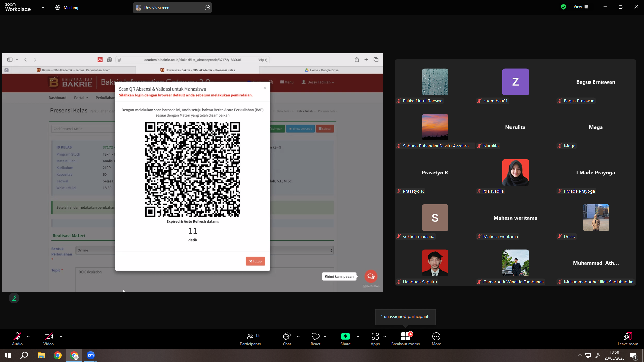Click the green Simpan button

(x=276, y=129)
